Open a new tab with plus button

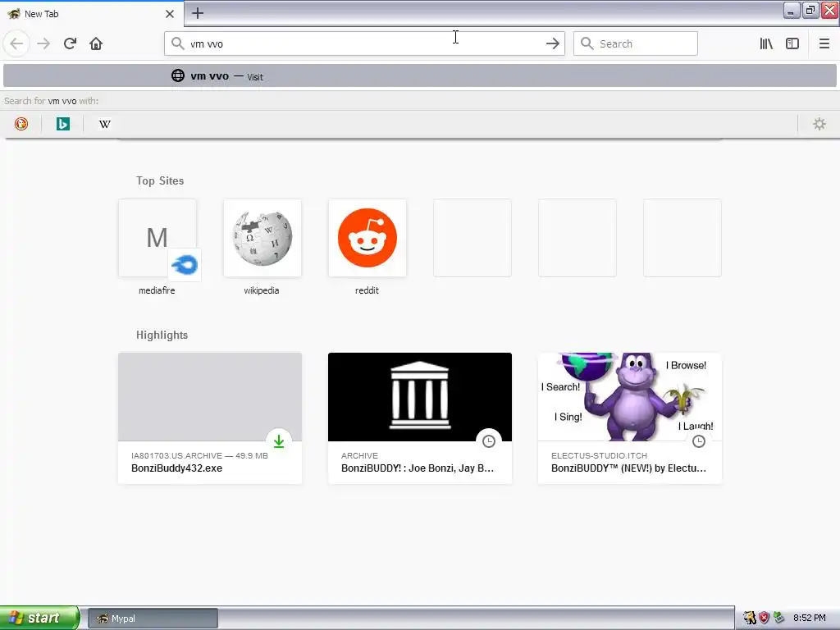[198, 13]
